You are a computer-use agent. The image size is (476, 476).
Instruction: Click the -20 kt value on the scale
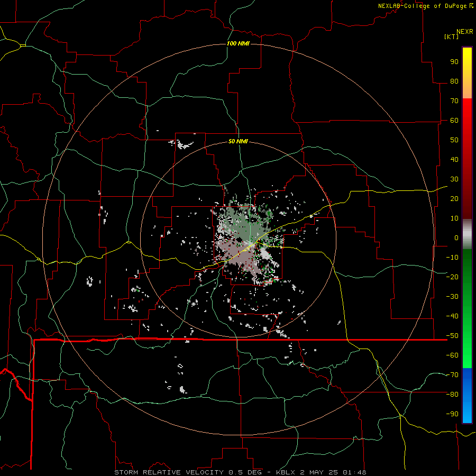point(452,277)
